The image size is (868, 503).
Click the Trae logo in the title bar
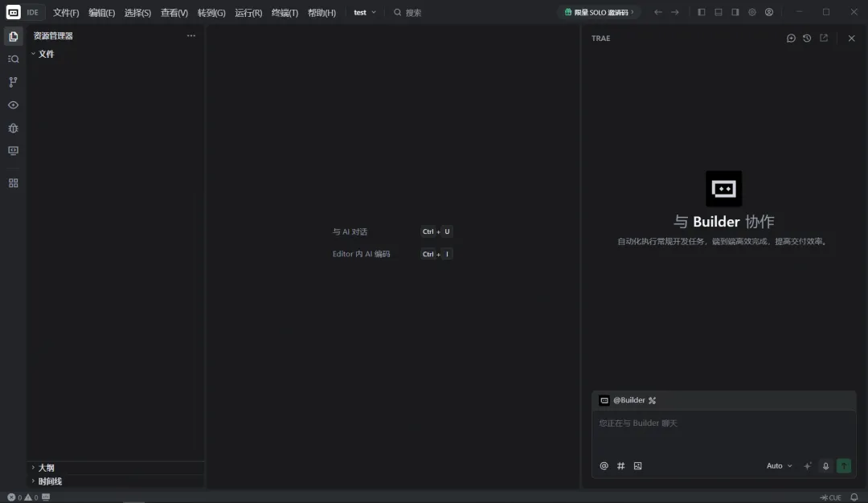point(14,12)
